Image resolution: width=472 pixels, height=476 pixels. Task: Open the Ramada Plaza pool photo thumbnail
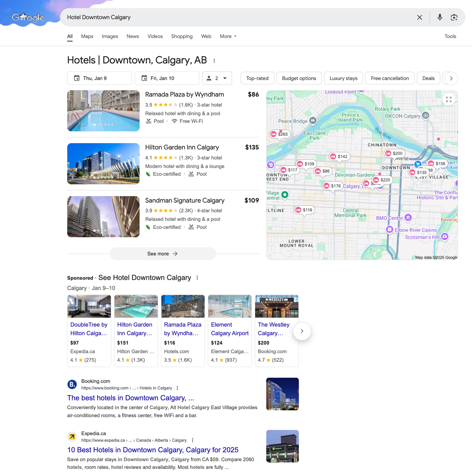(103, 111)
